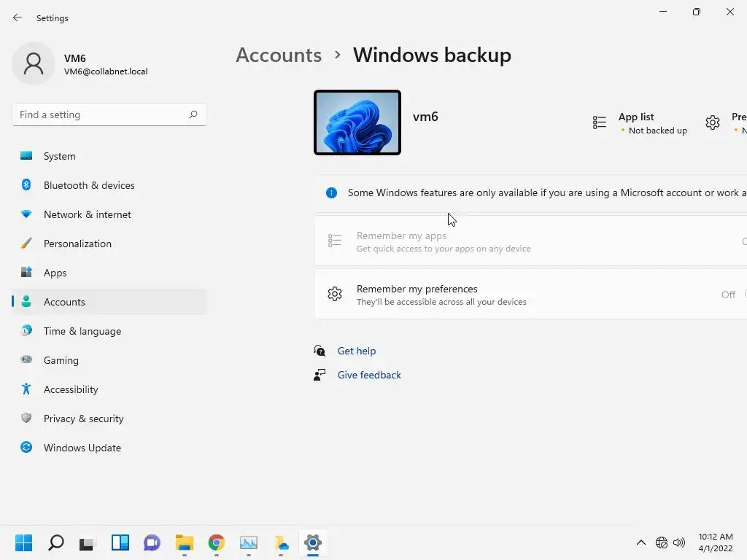Click the Microsoft account notice message
This screenshot has height=560, width=747.
[547, 192]
